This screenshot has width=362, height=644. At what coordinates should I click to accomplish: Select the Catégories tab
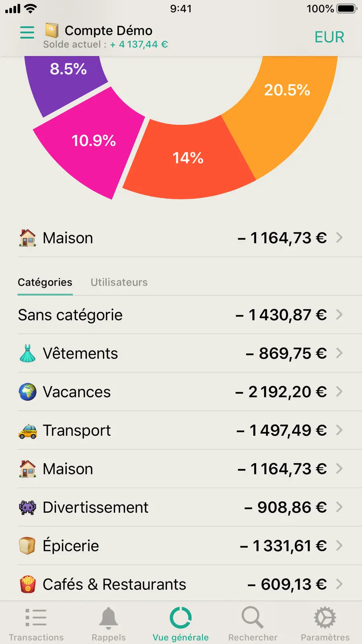45,282
